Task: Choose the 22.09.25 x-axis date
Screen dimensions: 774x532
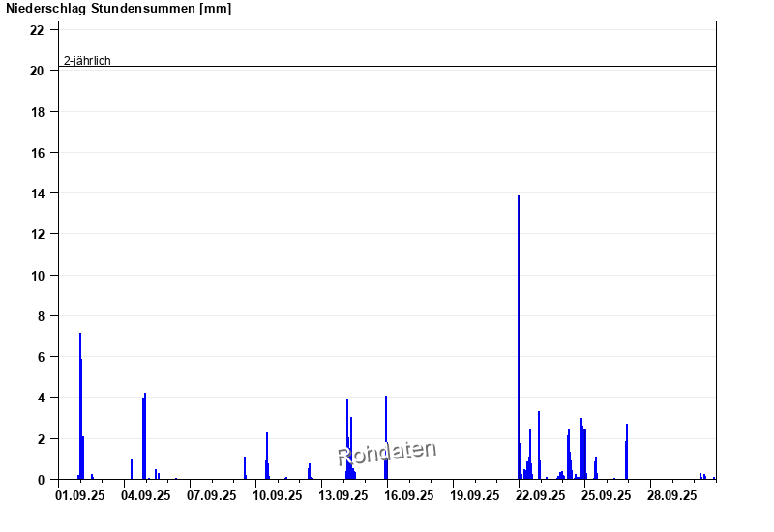Action: [541, 495]
